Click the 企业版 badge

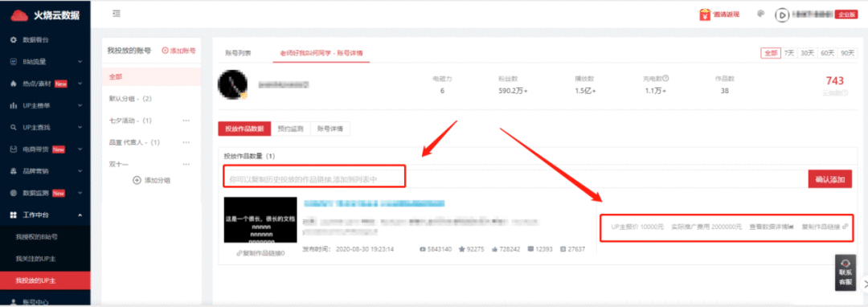[845, 15]
